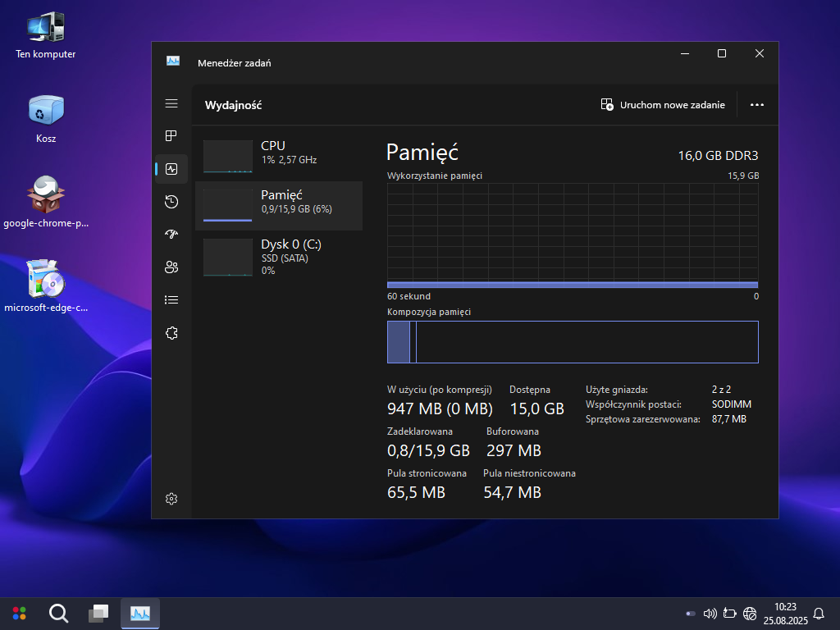This screenshot has width=840, height=630.
Task: Click the memory usage graph
Action: pos(573,235)
